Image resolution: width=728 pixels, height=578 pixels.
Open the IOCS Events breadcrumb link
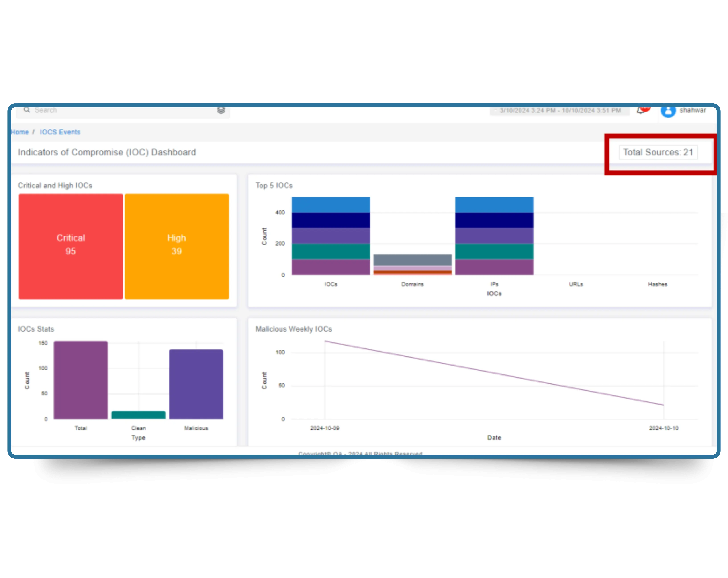(60, 132)
